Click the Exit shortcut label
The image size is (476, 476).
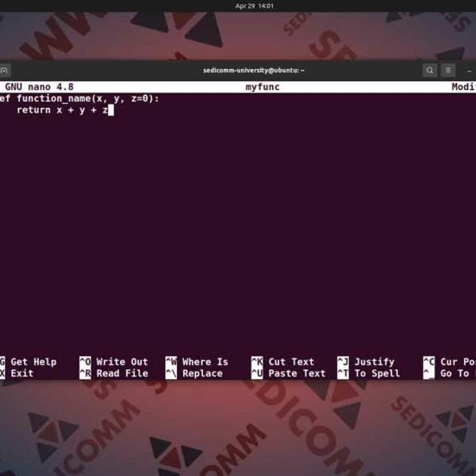click(x=22, y=373)
